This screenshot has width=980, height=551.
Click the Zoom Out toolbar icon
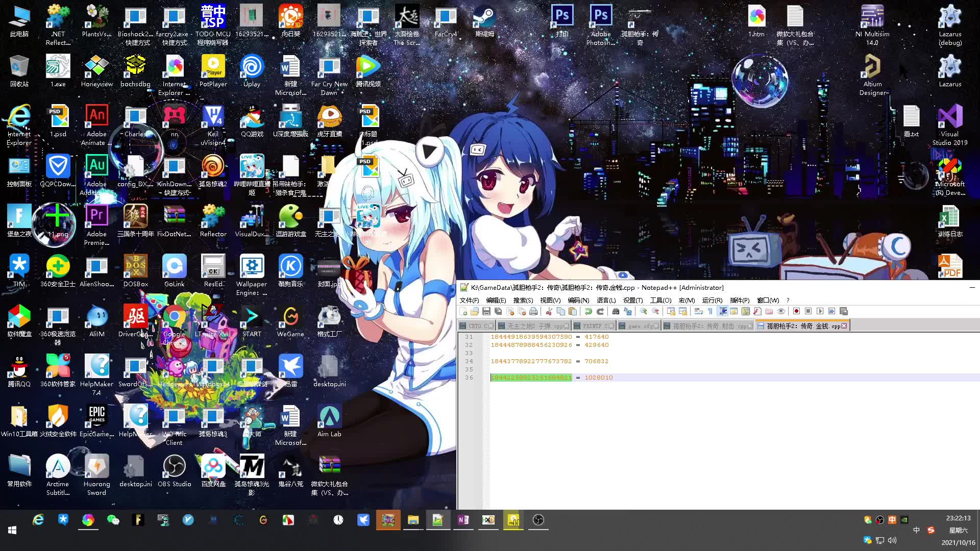[x=655, y=311]
